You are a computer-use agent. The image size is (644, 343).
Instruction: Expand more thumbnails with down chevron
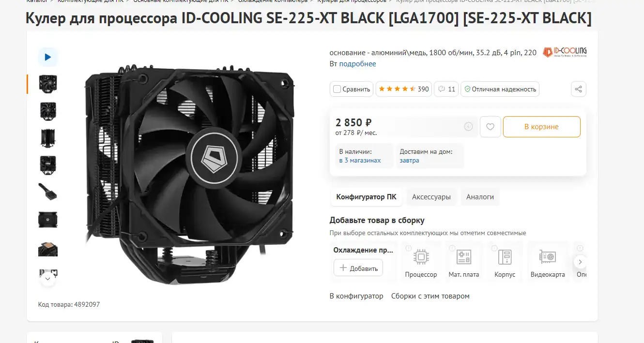pyautogui.click(x=48, y=278)
